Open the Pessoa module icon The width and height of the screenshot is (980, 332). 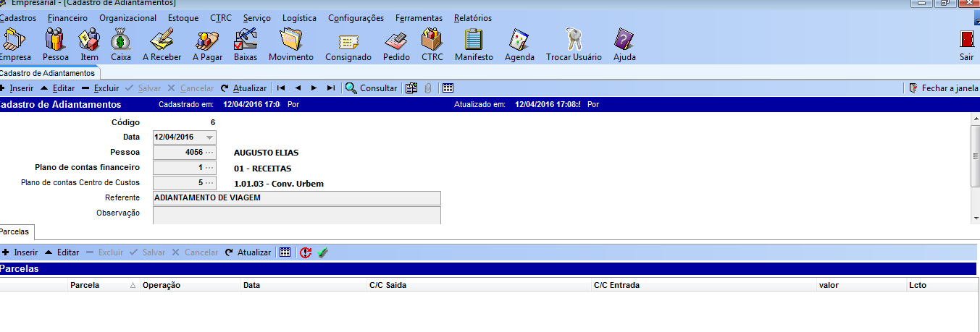click(x=55, y=43)
